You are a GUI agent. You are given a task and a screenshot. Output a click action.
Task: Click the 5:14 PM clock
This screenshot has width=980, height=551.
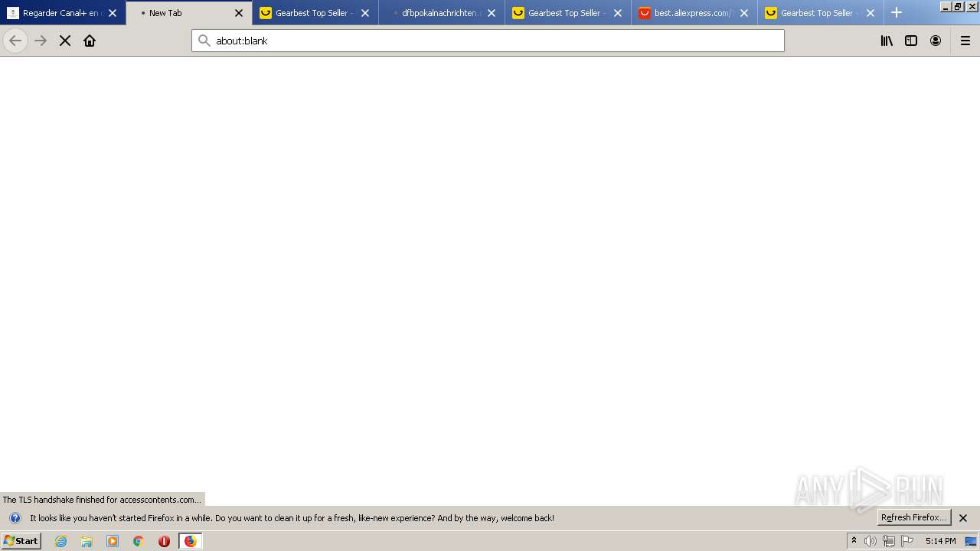(x=940, y=541)
